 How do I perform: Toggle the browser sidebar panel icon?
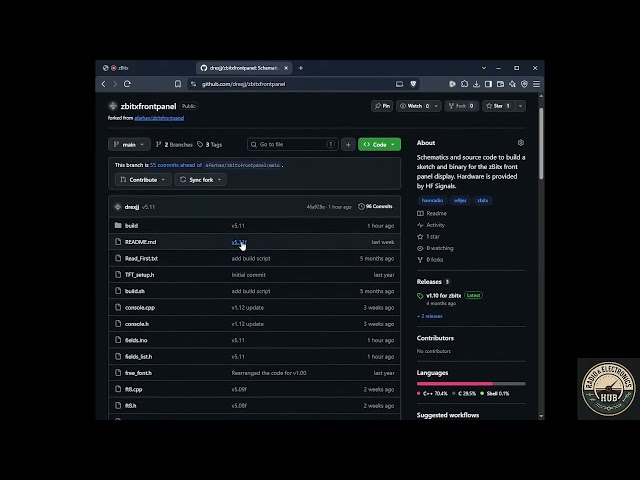488,84
